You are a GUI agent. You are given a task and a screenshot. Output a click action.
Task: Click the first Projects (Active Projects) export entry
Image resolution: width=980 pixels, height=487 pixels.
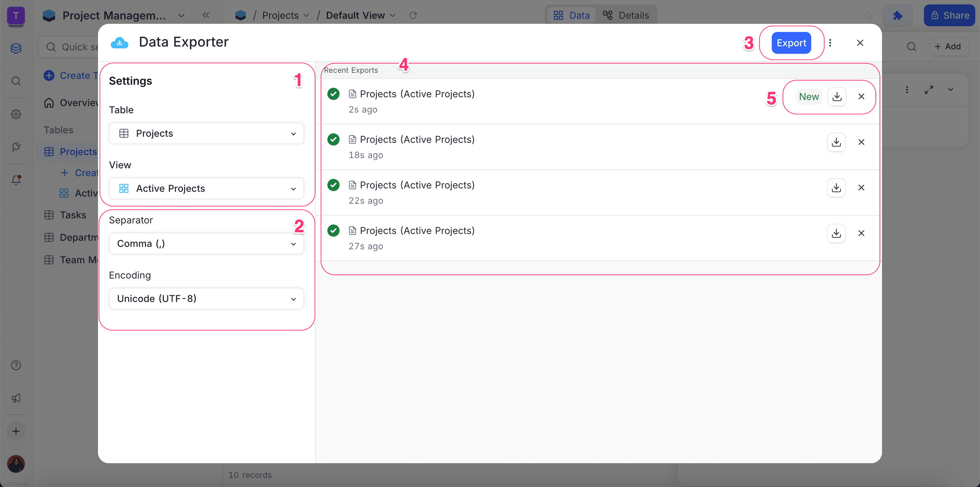[417, 94]
